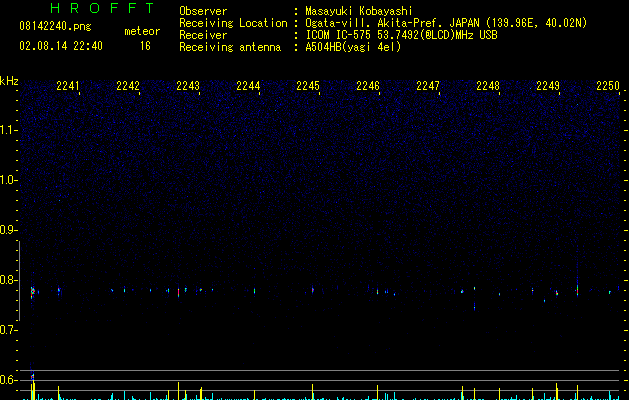
Task: Click the 0.8 kHz axis label
Action: 8,280
